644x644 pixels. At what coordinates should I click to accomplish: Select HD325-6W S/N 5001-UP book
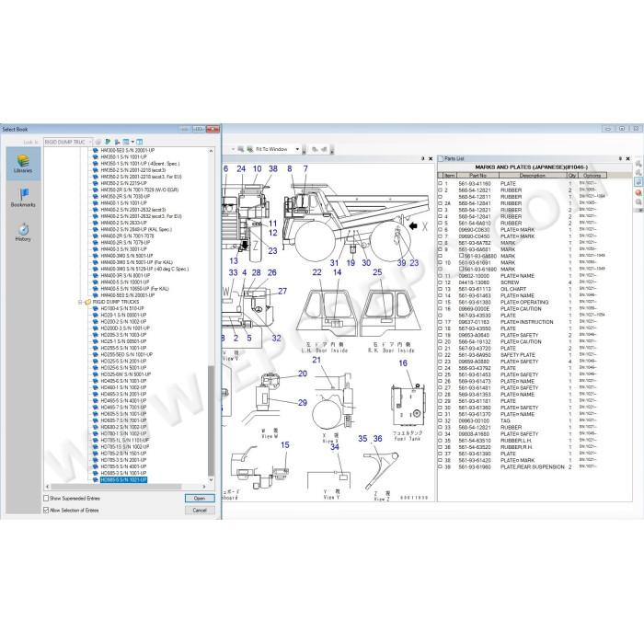point(126,374)
